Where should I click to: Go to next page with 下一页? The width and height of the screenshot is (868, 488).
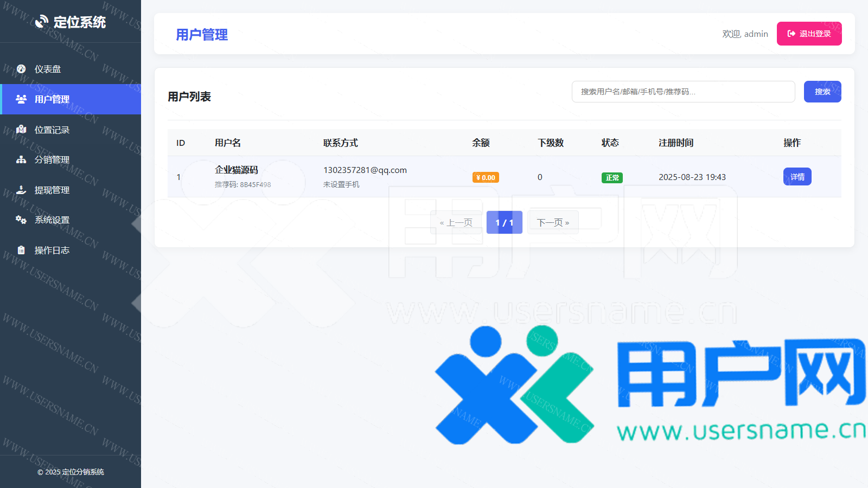553,222
